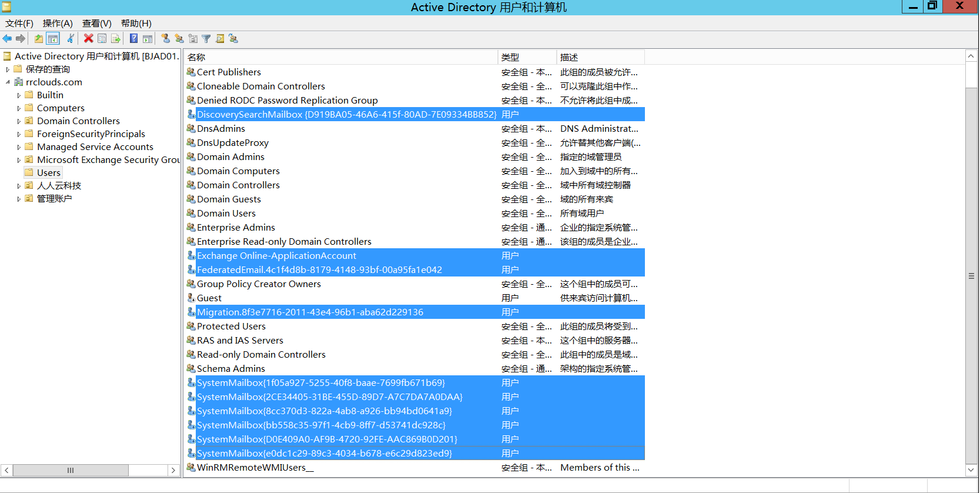Click the Domain Admins group icon
This screenshot has width=980, height=493.
coord(191,156)
